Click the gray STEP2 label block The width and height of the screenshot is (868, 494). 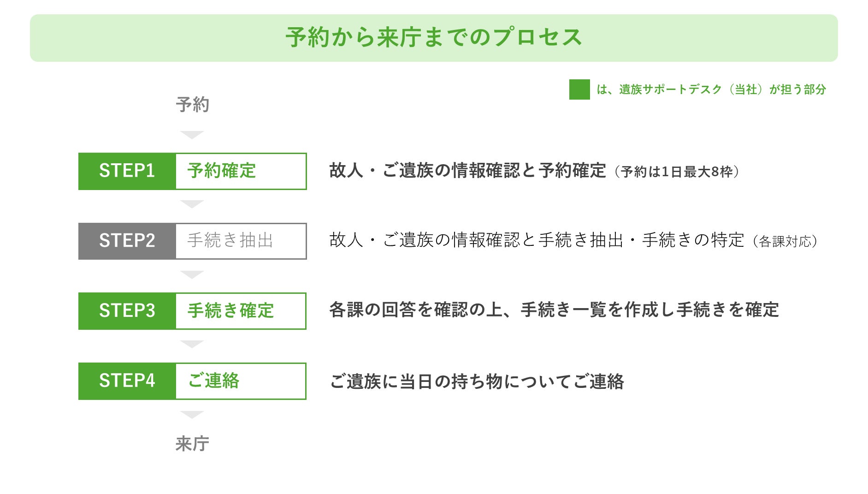pos(127,241)
